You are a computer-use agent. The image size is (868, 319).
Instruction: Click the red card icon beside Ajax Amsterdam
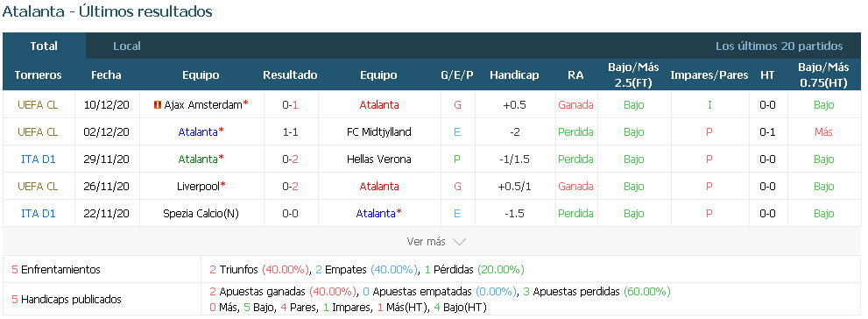(158, 104)
